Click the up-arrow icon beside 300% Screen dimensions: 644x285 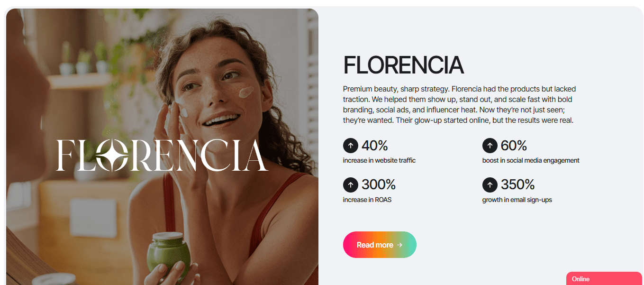pos(350,184)
